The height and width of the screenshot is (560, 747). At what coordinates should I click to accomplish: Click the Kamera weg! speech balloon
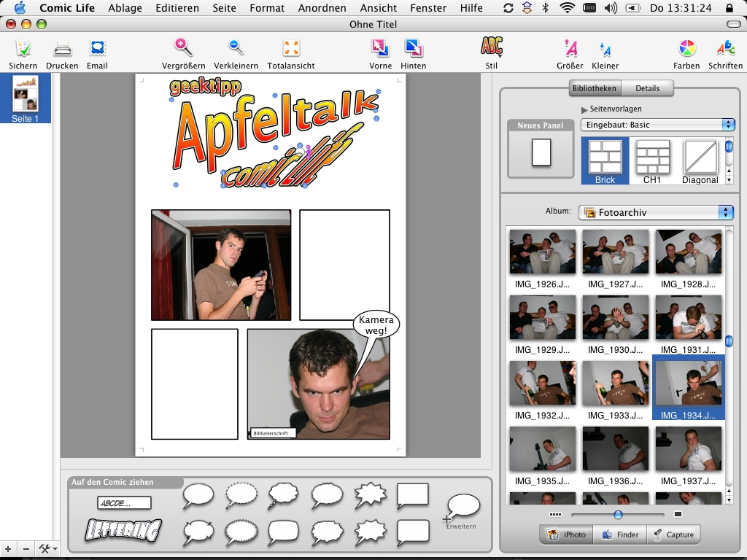(x=376, y=324)
